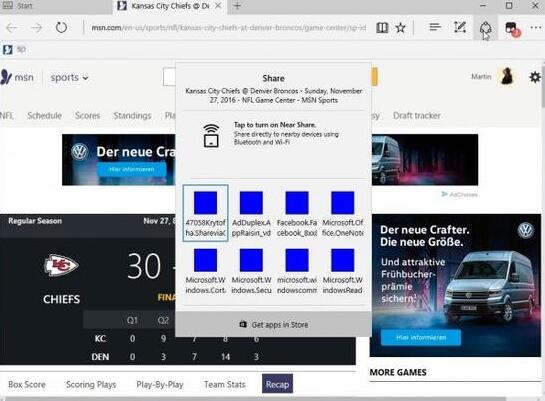Click the VW logo in top banner
Screen dimensions: 545x401
click(x=80, y=152)
